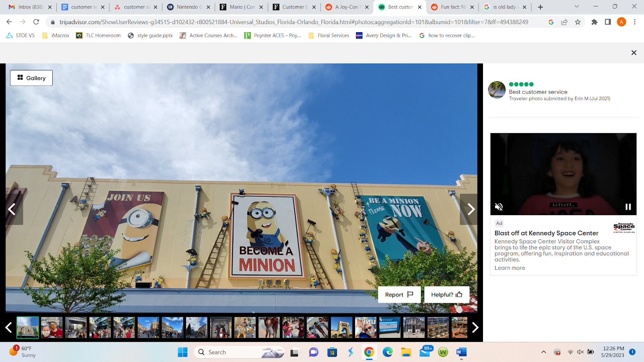
Task: Open the 'how to recover clip...' bookmark
Action: [x=447, y=35]
